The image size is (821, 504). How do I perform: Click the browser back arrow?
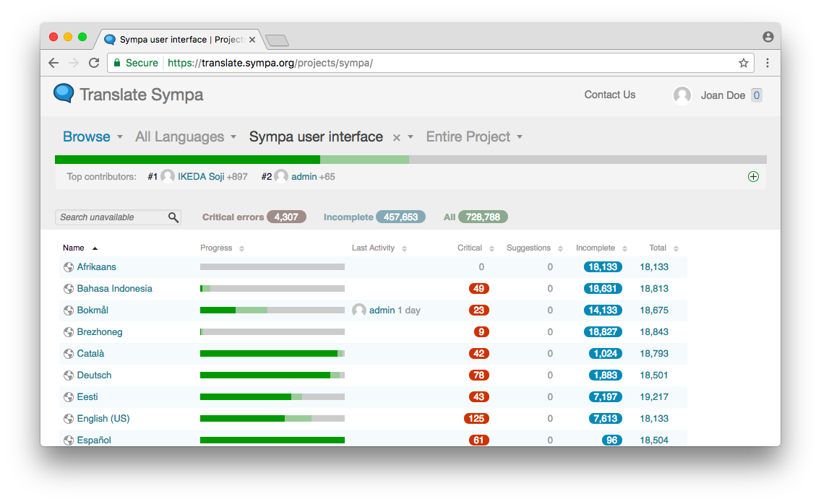tap(53, 63)
